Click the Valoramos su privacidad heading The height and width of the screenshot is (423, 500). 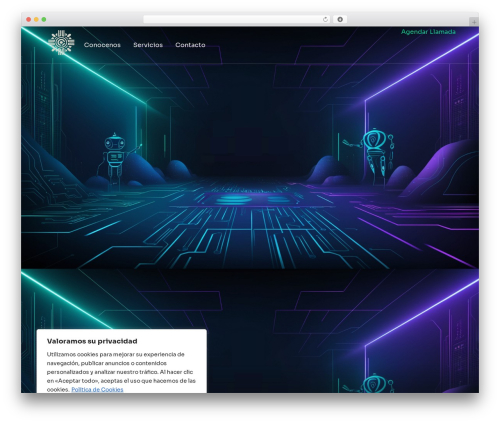click(x=92, y=341)
